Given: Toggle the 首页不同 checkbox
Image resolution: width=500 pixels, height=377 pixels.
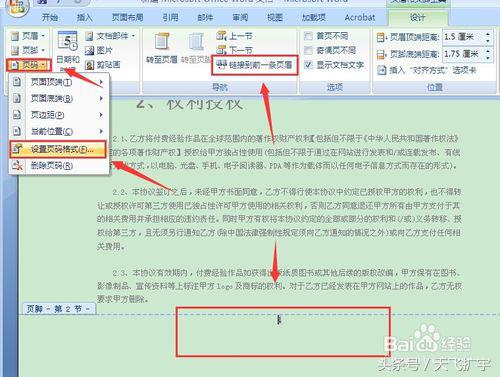Looking at the screenshot, I should click(x=308, y=36).
